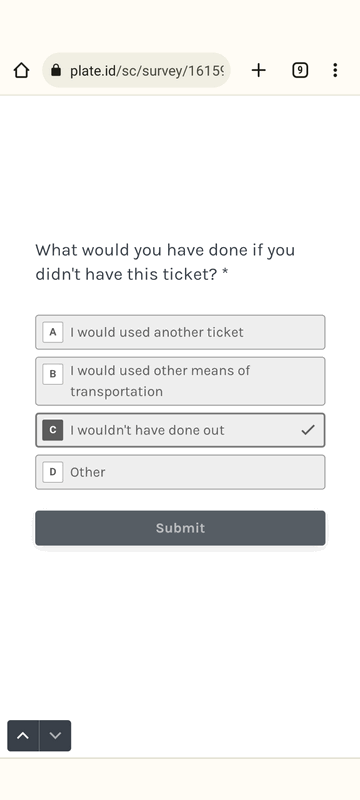This screenshot has width=360, height=800.
Task: Open a new tab with plus icon
Action: point(259,70)
